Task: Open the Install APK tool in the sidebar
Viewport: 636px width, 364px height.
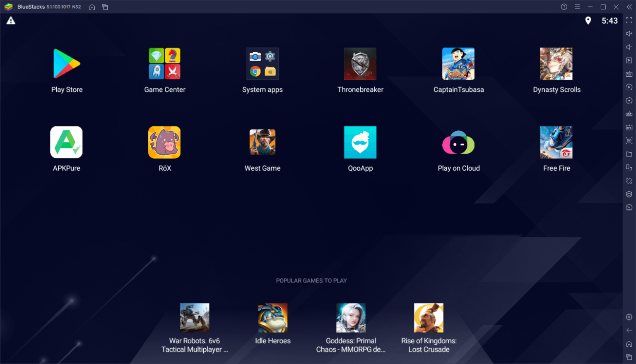Action: [x=629, y=127]
